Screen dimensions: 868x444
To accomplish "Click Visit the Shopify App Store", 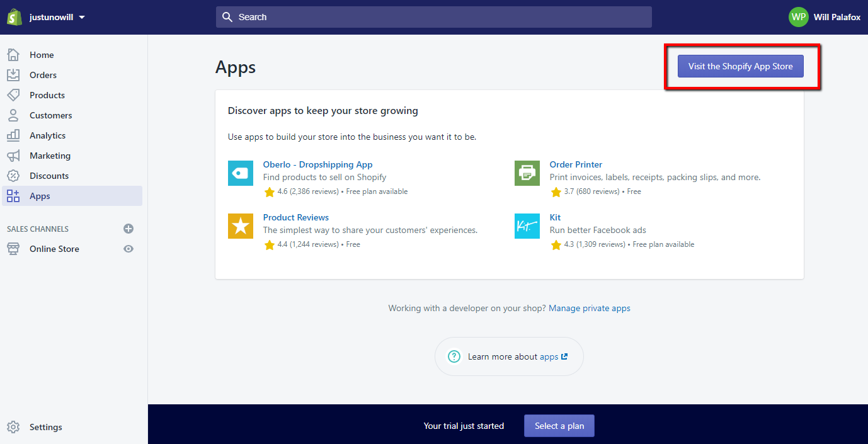I will (x=740, y=66).
